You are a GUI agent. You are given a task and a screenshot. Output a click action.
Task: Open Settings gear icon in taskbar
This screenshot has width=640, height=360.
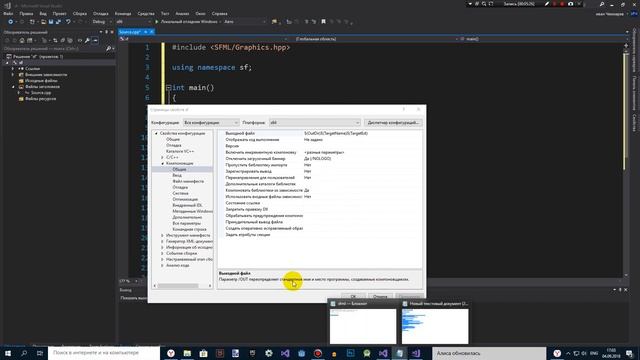(269, 353)
